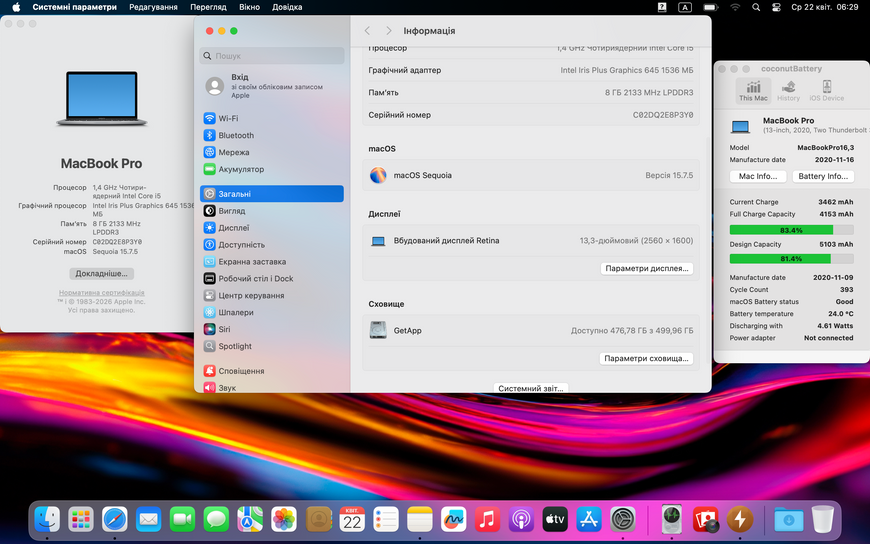
Task: Open Siri settings in sidebar
Action: [272, 329]
